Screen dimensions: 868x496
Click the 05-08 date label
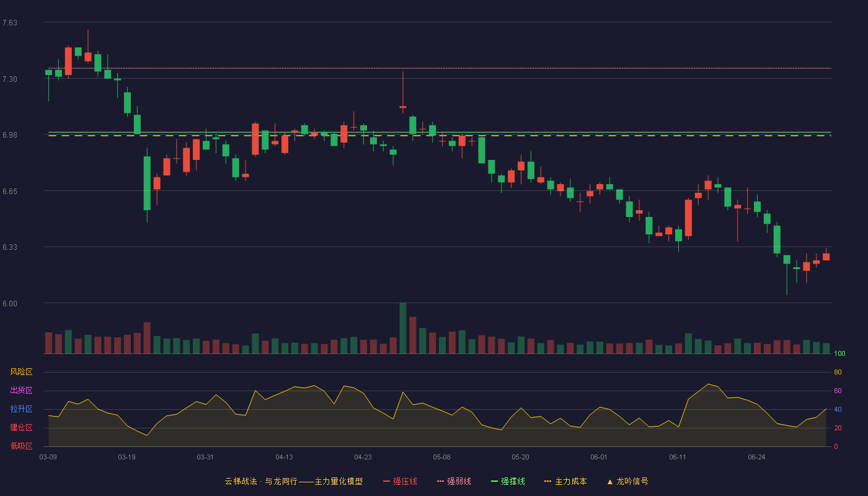pos(441,457)
